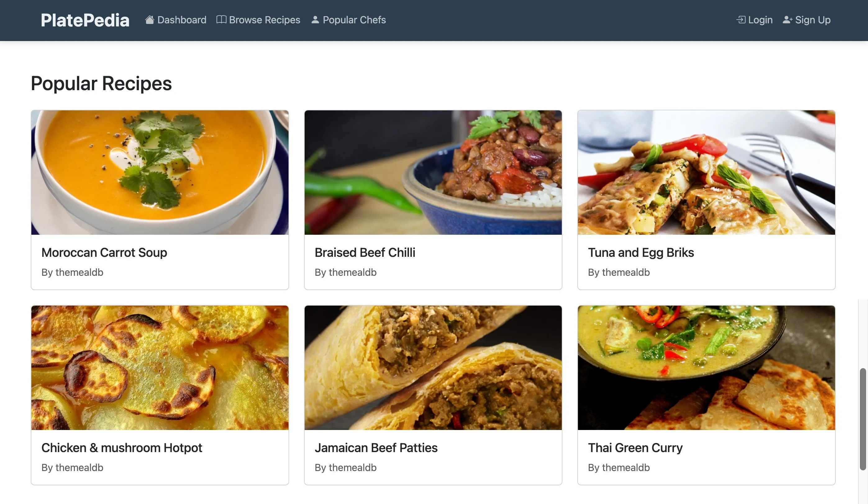This screenshot has width=868, height=504.
Task: Open the Braised Beef Chilli photo
Action: 433,172
